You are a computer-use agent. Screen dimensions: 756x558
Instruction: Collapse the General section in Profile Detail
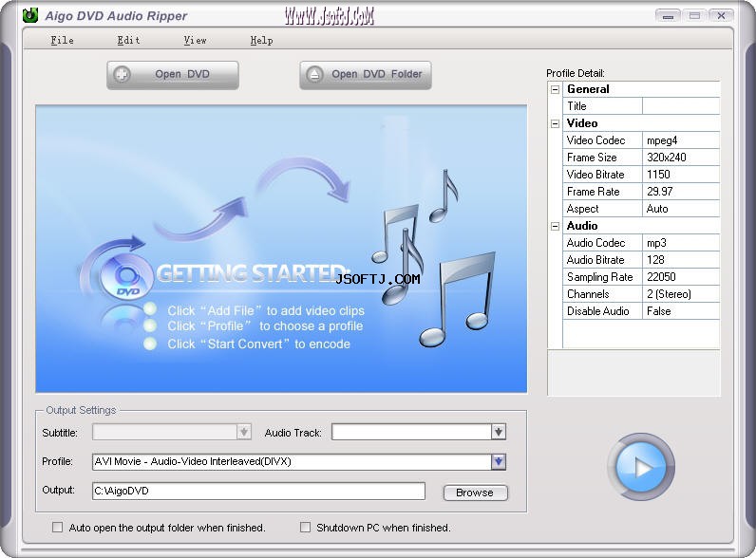tap(556, 89)
